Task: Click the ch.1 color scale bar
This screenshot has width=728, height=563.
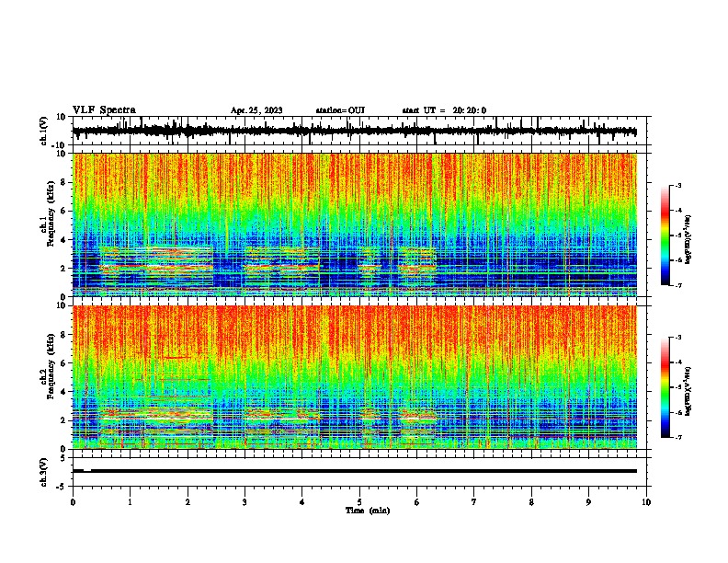Action: (665, 236)
